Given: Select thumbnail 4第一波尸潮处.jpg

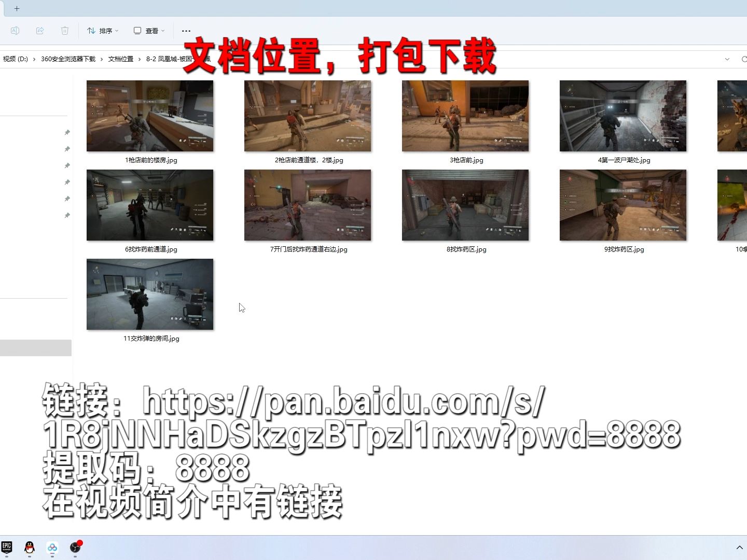Looking at the screenshot, I should point(623,116).
